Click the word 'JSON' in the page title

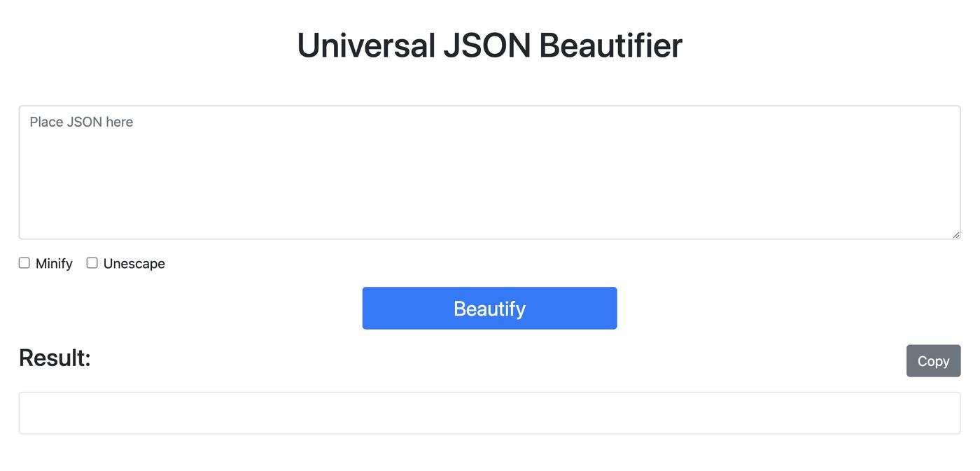pyautogui.click(x=487, y=45)
